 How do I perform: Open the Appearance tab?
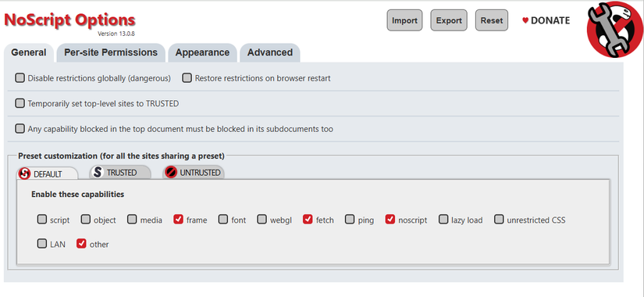coord(202,52)
